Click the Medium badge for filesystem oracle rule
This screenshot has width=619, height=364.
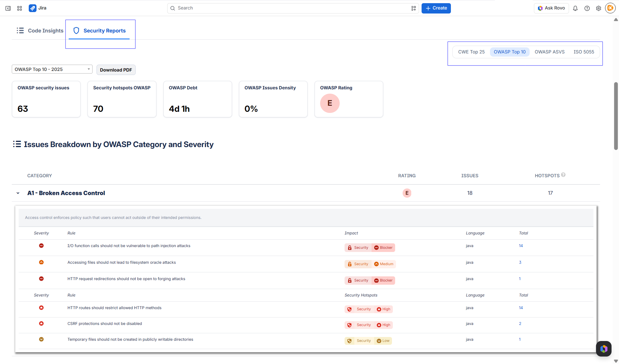click(x=384, y=264)
